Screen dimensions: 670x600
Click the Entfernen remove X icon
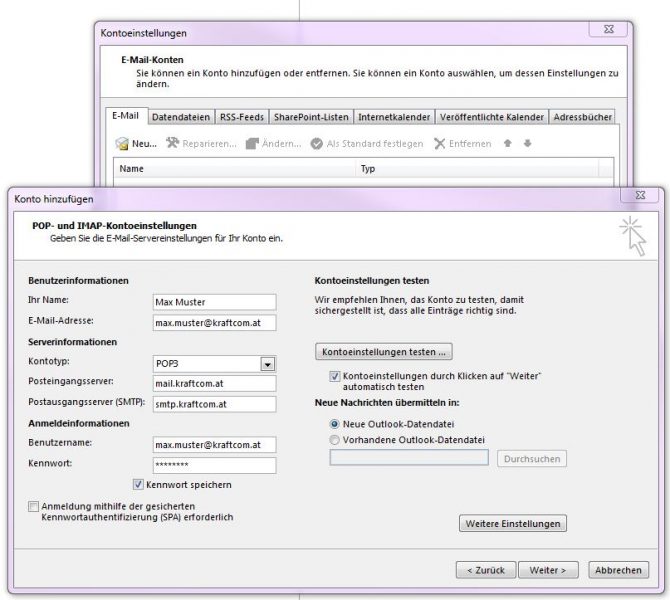click(x=440, y=144)
